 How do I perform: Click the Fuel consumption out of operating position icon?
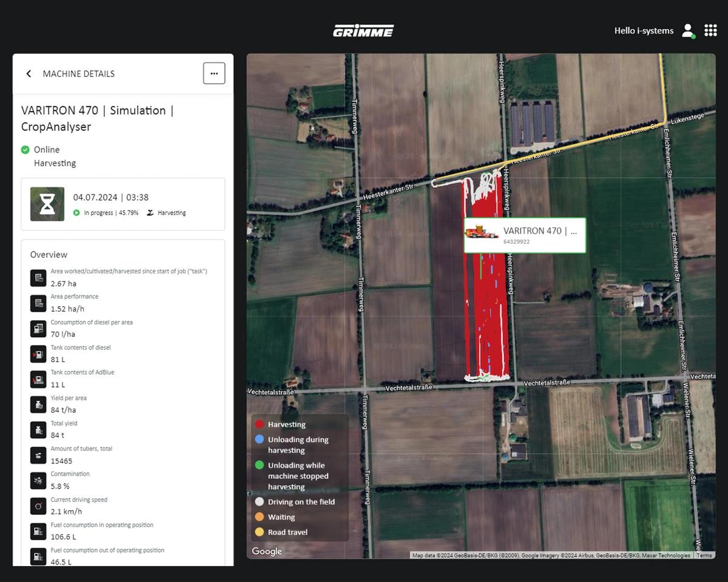coord(38,557)
